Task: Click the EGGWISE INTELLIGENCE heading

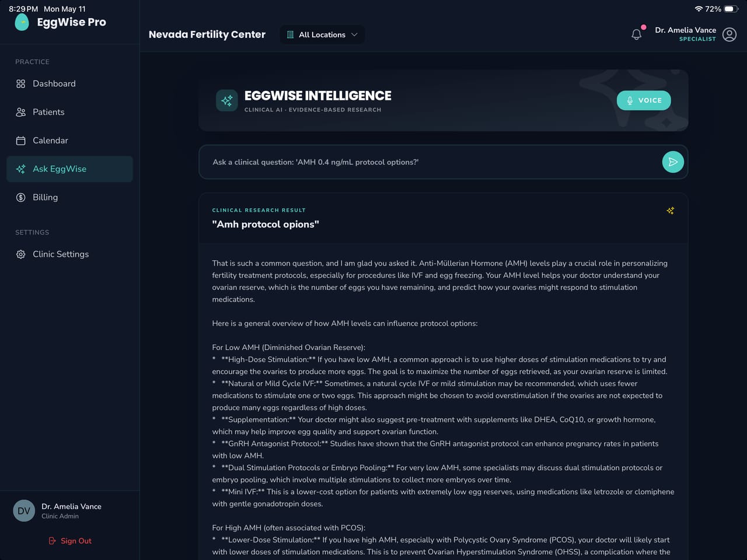Action: [x=318, y=96]
